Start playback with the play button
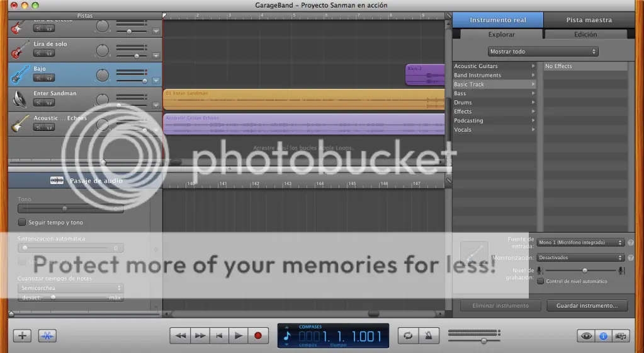 [x=239, y=336]
